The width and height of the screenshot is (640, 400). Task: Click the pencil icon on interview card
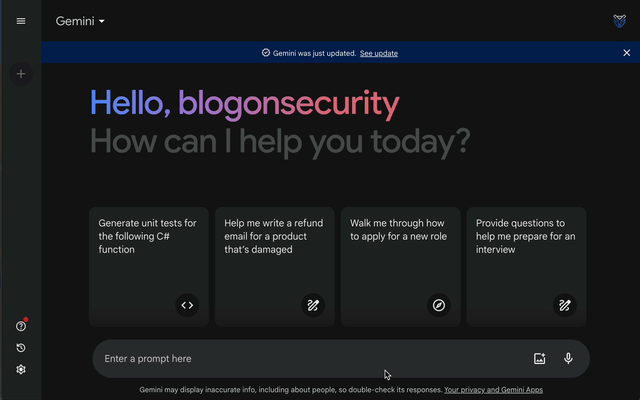click(564, 305)
